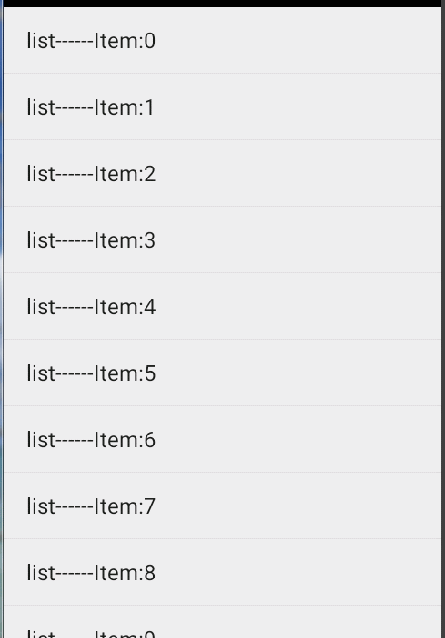Click empty space beside Item:4 text

tap(299, 306)
